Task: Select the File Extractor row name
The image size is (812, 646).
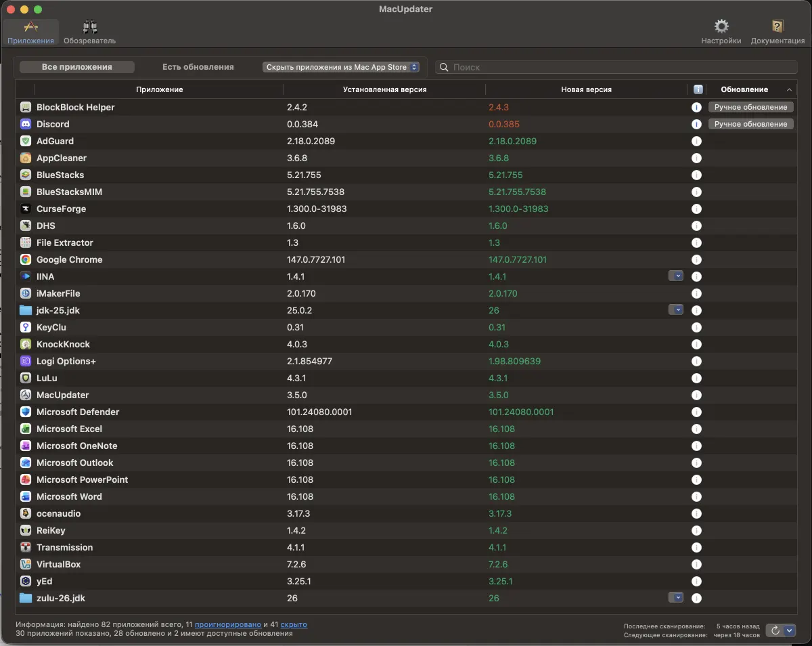Action: pos(65,242)
